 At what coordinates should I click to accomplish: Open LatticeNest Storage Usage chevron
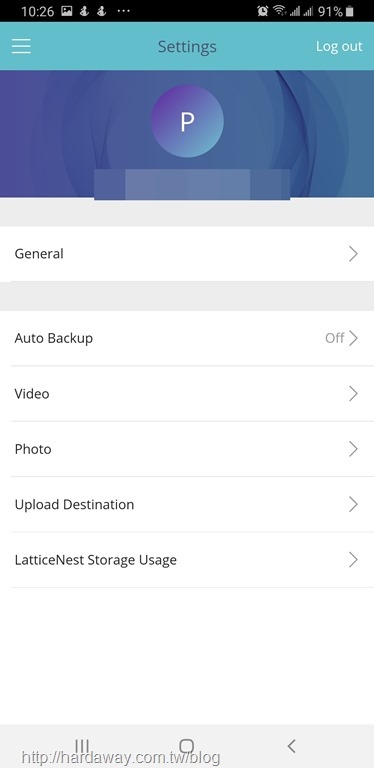tap(353, 559)
